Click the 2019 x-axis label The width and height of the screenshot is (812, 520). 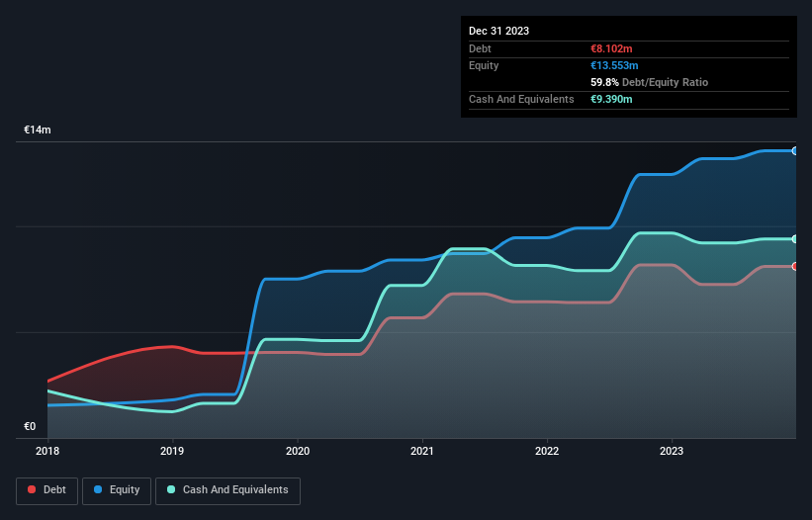[172, 451]
